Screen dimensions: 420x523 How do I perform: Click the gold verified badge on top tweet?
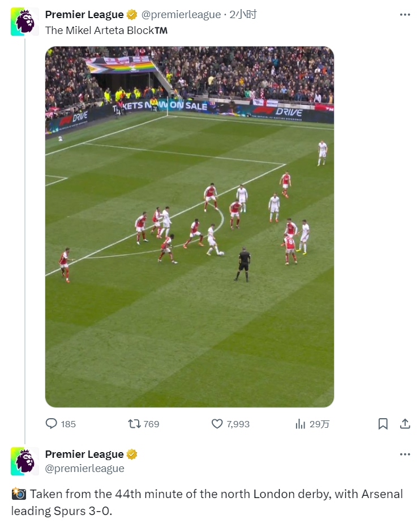tap(132, 15)
